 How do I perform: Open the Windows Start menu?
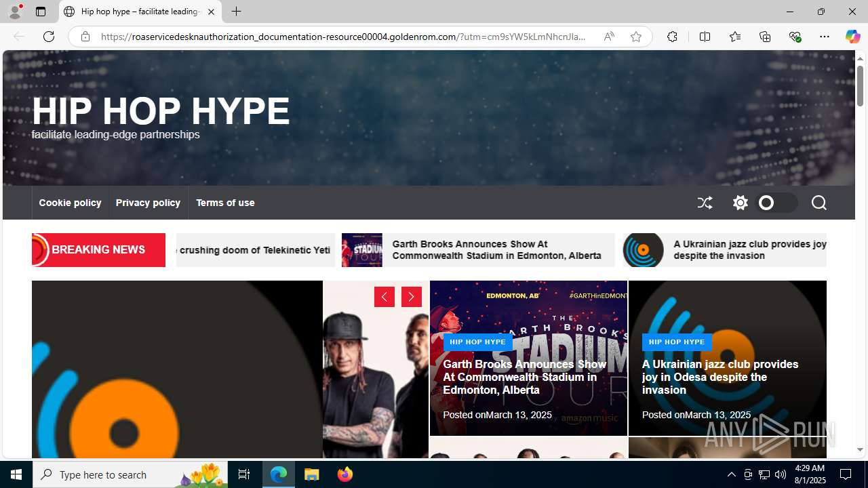click(x=16, y=474)
